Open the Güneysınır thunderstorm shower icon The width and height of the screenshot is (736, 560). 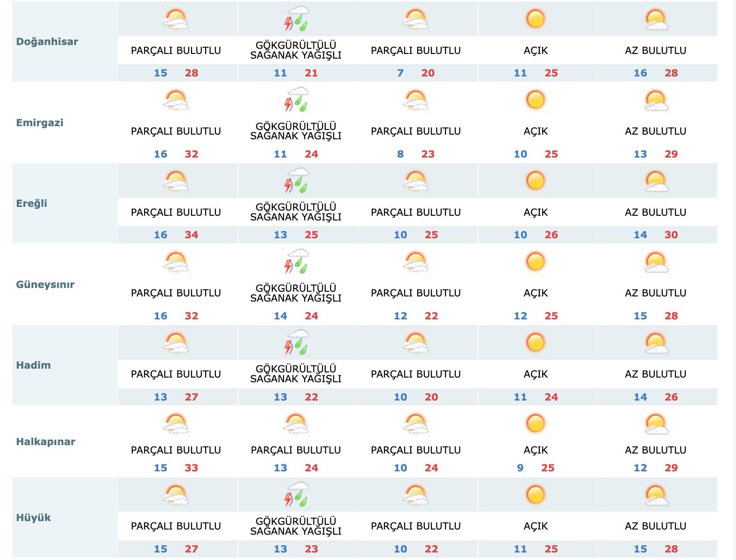pos(296,262)
